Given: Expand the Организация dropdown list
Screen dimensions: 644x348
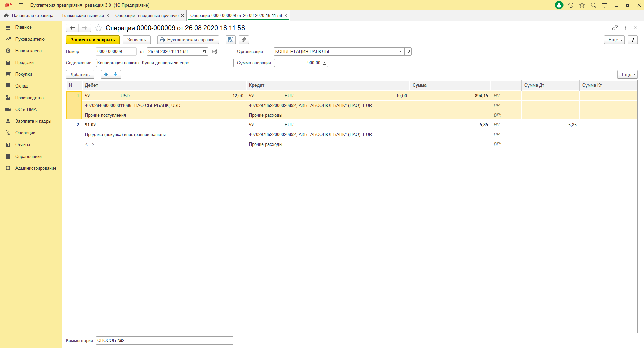Looking at the screenshot, I should pos(400,52).
